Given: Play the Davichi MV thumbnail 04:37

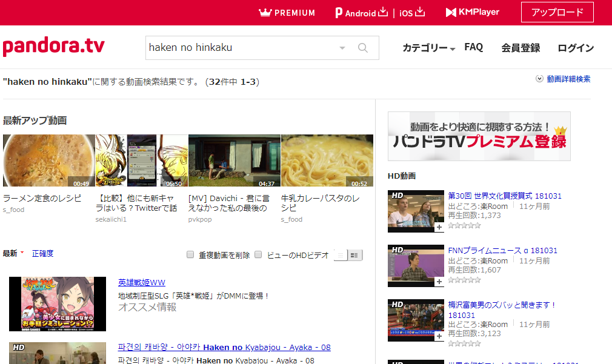Looking at the screenshot, I should pos(234,160).
